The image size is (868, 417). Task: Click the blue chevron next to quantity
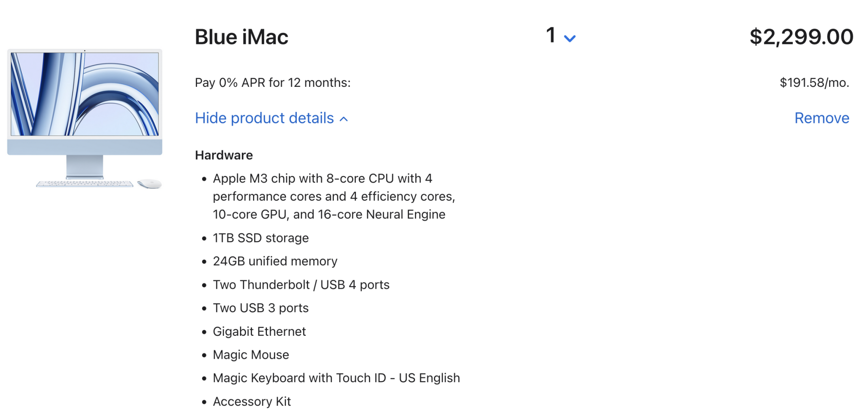click(569, 39)
